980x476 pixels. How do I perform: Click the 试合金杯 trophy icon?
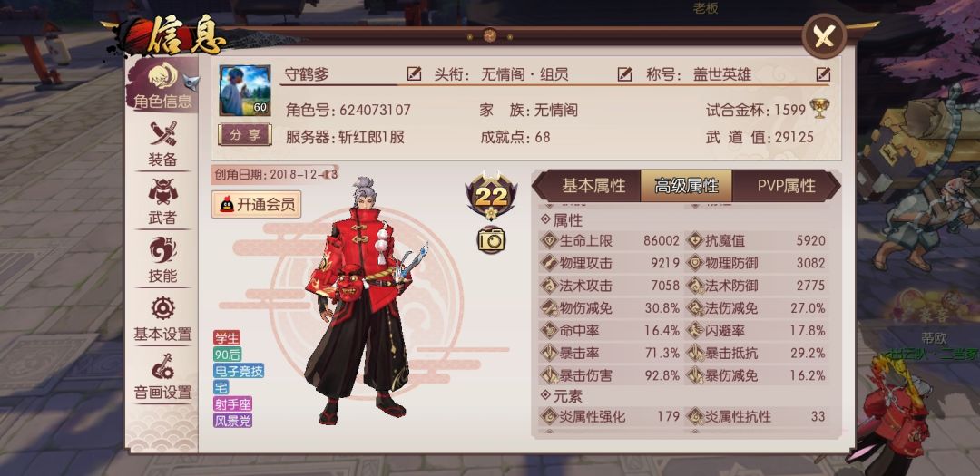(x=819, y=109)
